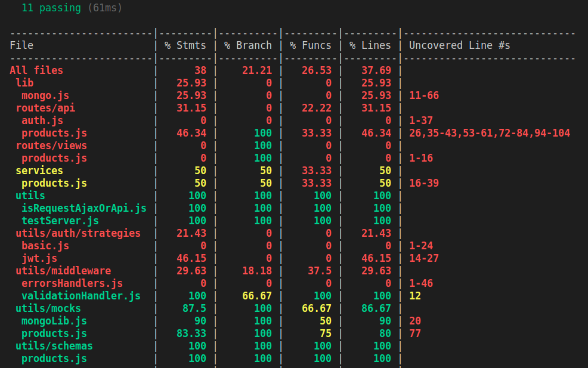Click the isRequestAjaxOrApi.js file name
Image resolution: width=588 pixels, height=368 pixels.
(x=84, y=208)
